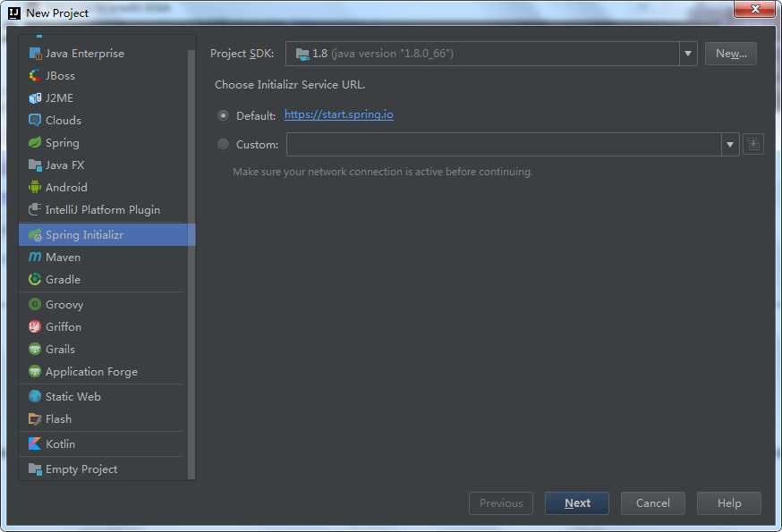
Task: Choose Kotlin project type
Action: click(103, 443)
